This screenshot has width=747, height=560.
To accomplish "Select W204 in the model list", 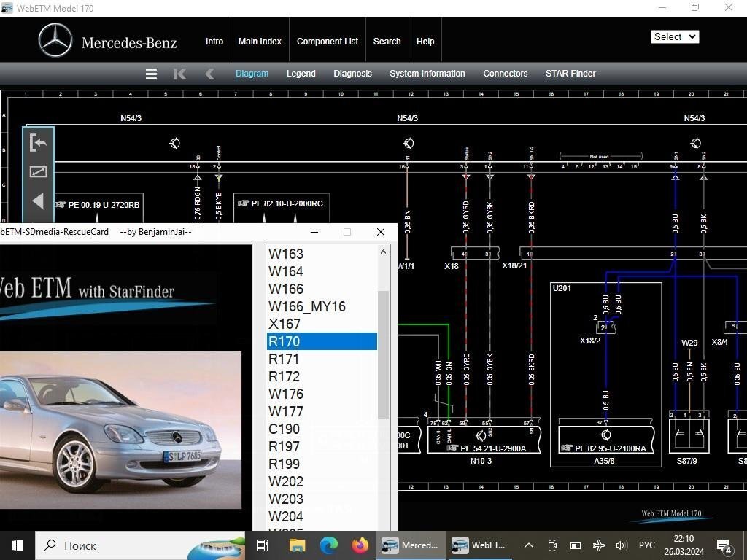I will click(x=286, y=516).
